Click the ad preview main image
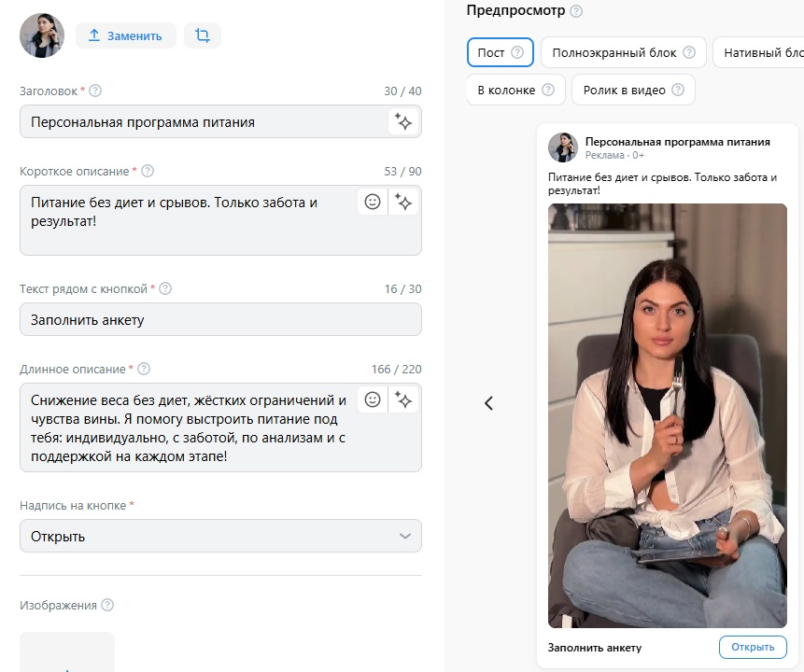Screen dimensions: 804x672 (667, 415)
